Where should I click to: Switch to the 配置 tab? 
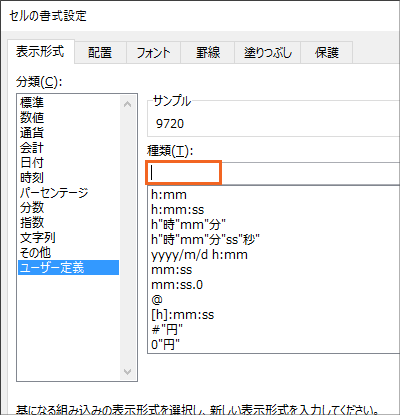pos(100,52)
